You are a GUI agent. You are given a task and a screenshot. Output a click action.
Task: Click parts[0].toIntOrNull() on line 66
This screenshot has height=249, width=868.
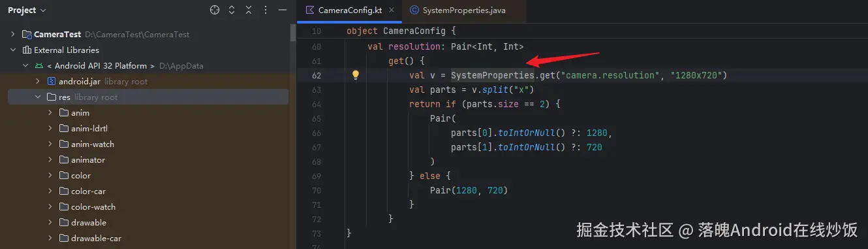(516, 133)
